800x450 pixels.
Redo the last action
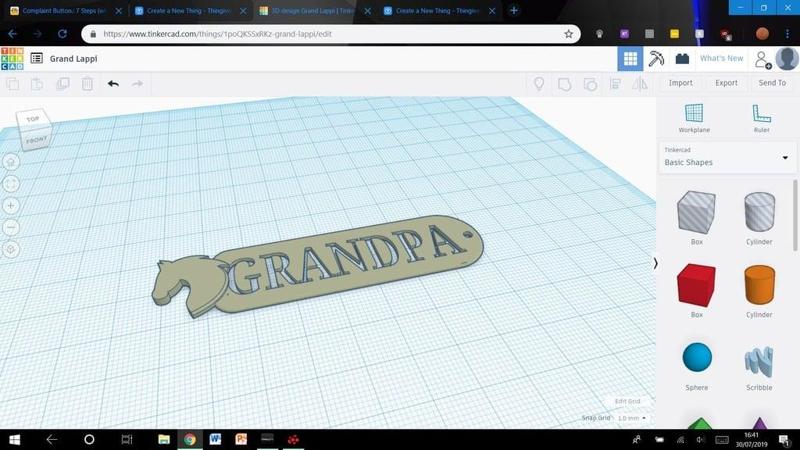137,84
